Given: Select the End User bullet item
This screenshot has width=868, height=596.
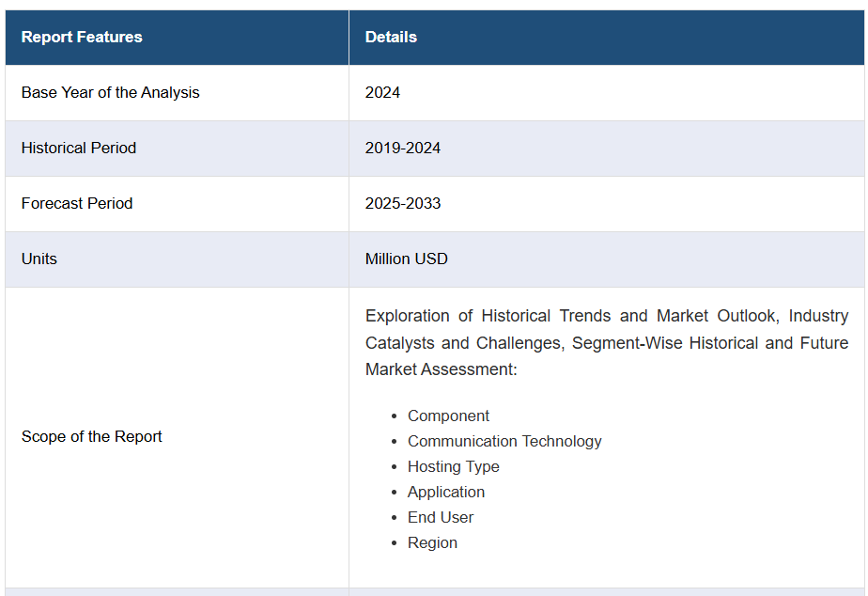Looking at the screenshot, I should pos(441,517).
